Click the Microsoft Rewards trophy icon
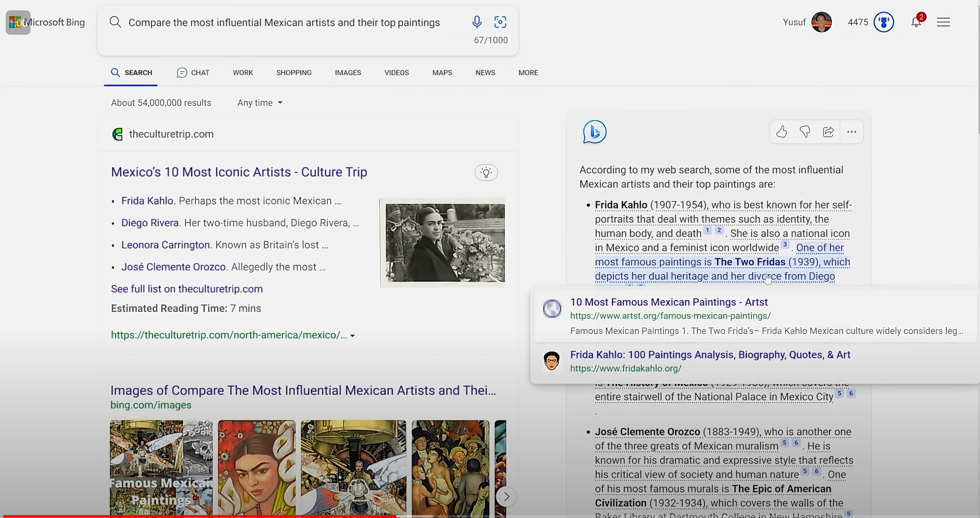 (884, 22)
